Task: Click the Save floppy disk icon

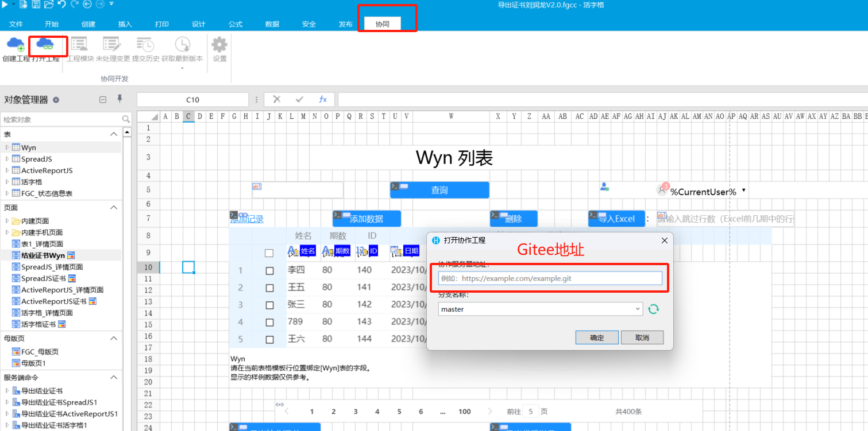Action: coord(36,5)
